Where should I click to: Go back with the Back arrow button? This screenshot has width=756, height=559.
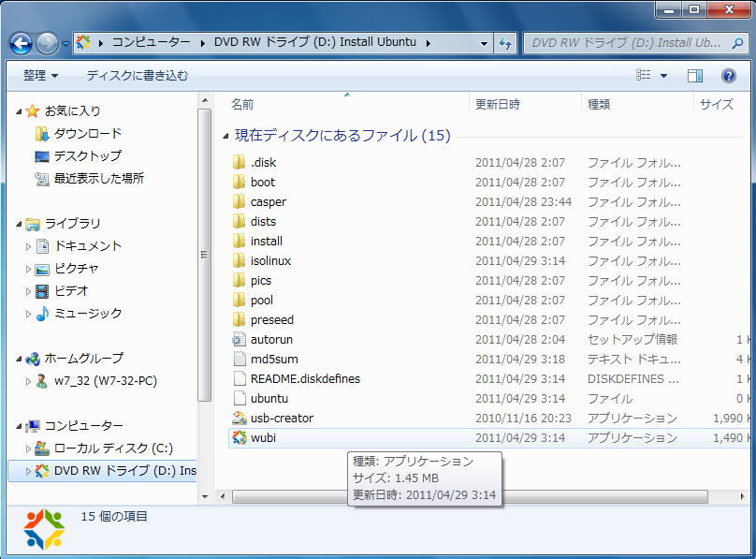click(x=21, y=44)
